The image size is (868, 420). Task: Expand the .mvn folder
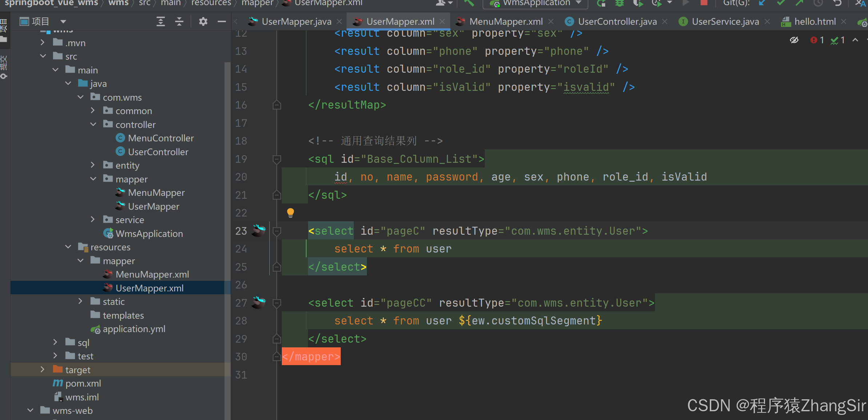(x=43, y=43)
